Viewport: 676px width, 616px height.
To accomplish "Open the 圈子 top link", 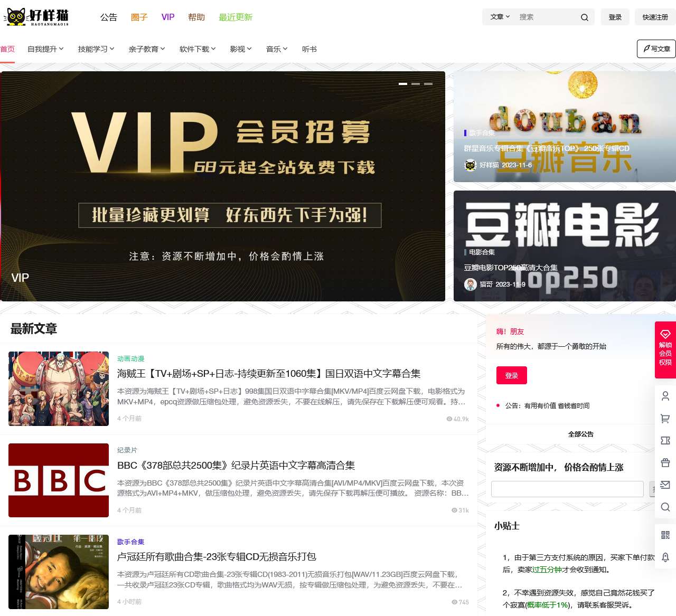I will [x=139, y=17].
